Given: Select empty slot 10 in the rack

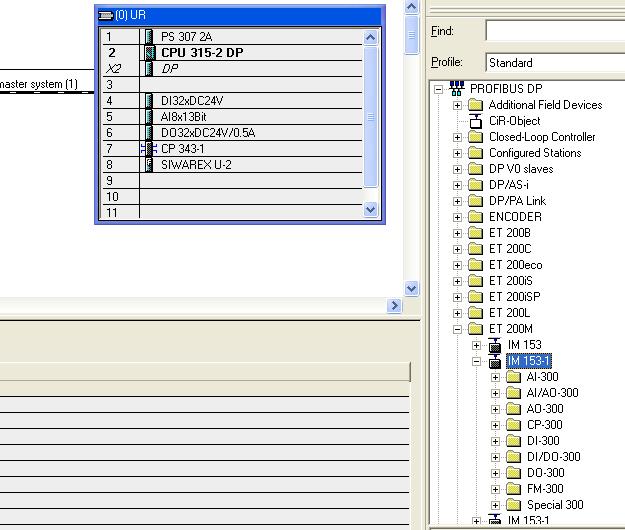Looking at the screenshot, I should click(x=232, y=196).
